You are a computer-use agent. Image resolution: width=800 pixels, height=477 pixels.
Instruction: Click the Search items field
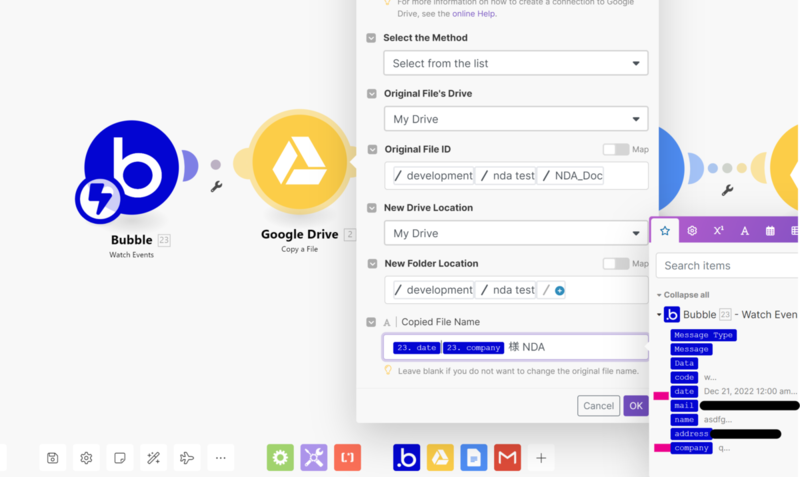click(728, 265)
